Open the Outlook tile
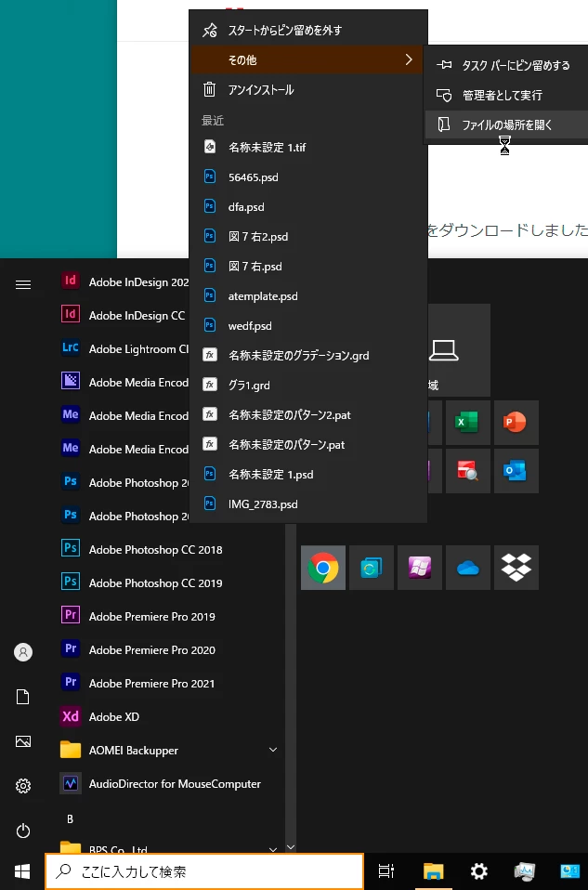Viewport: 588px width, 890px height. [x=516, y=470]
